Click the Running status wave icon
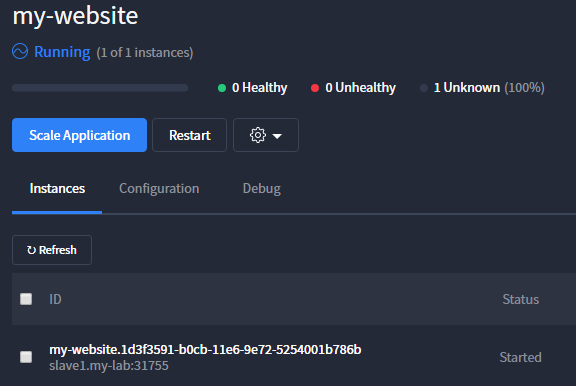Image resolution: width=576 pixels, height=386 pixels. pos(20,51)
